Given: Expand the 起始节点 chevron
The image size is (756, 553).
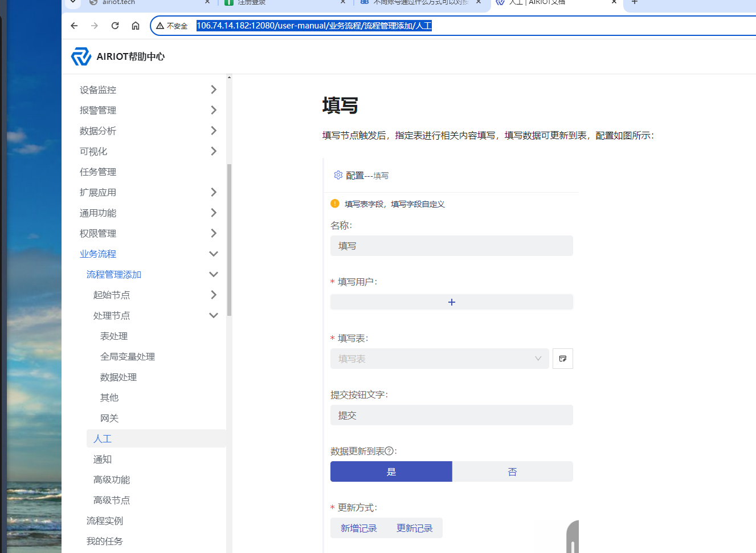Looking at the screenshot, I should pos(214,295).
